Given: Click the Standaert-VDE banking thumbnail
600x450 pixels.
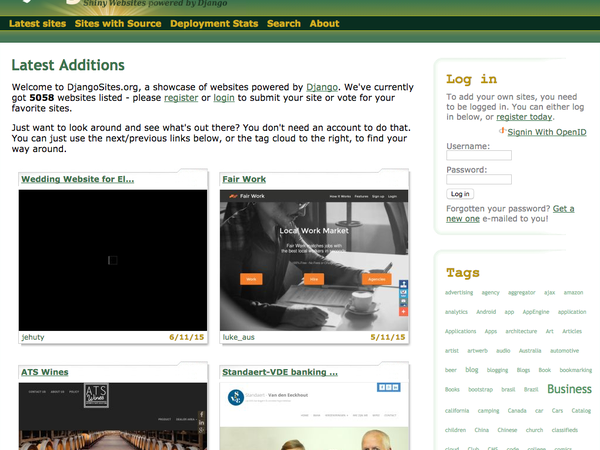Looking at the screenshot, I should 314,416.
